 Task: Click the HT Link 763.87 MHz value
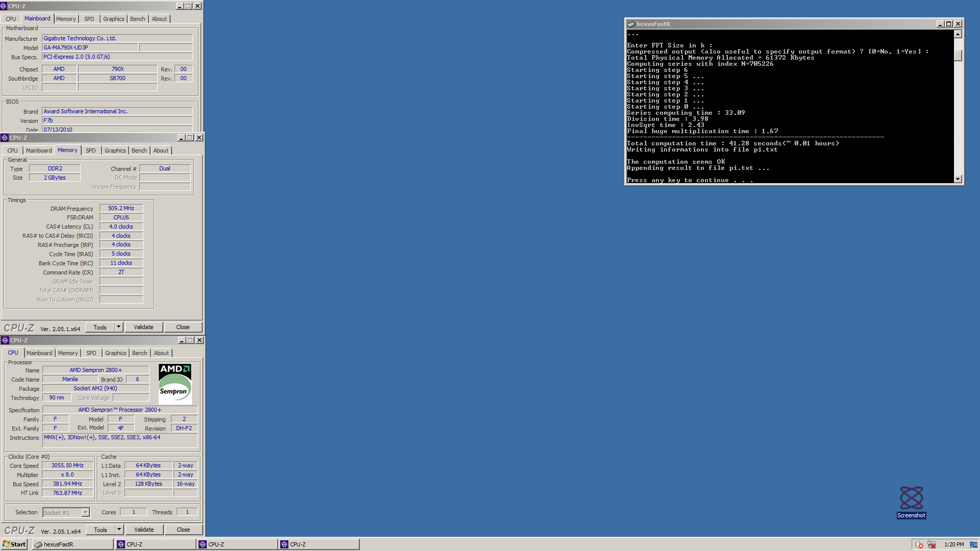point(67,493)
